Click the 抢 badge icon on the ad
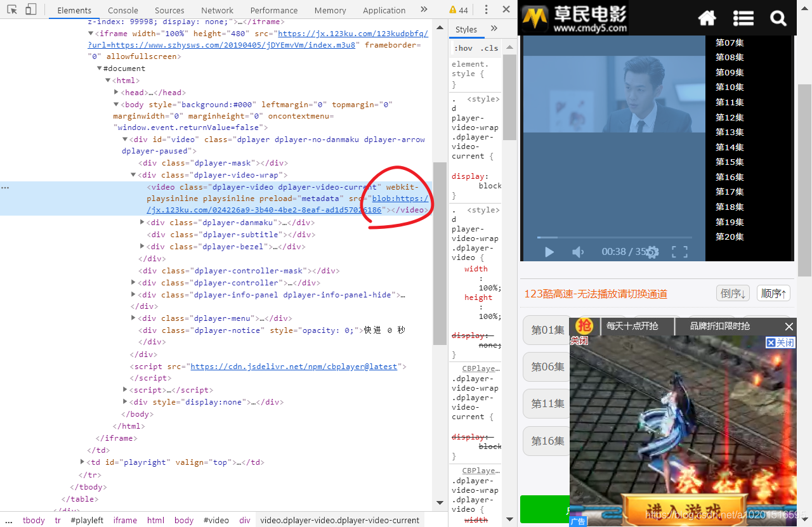The width and height of the screenshot is (812, 527). point(584,326)
